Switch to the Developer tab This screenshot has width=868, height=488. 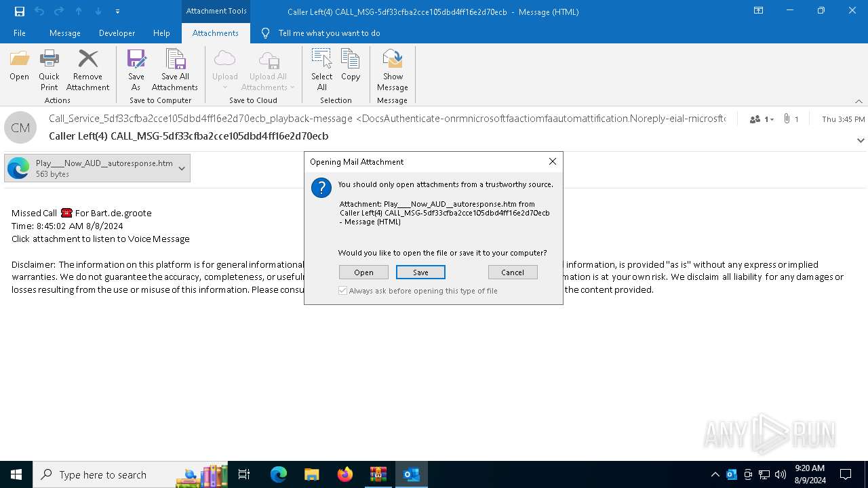coord(117,33)
